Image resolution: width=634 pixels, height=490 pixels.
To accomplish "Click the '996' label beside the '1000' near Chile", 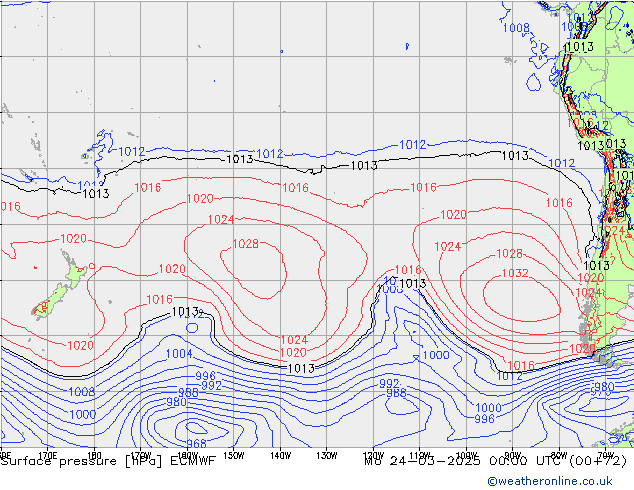I will click(x=484, y=419).
